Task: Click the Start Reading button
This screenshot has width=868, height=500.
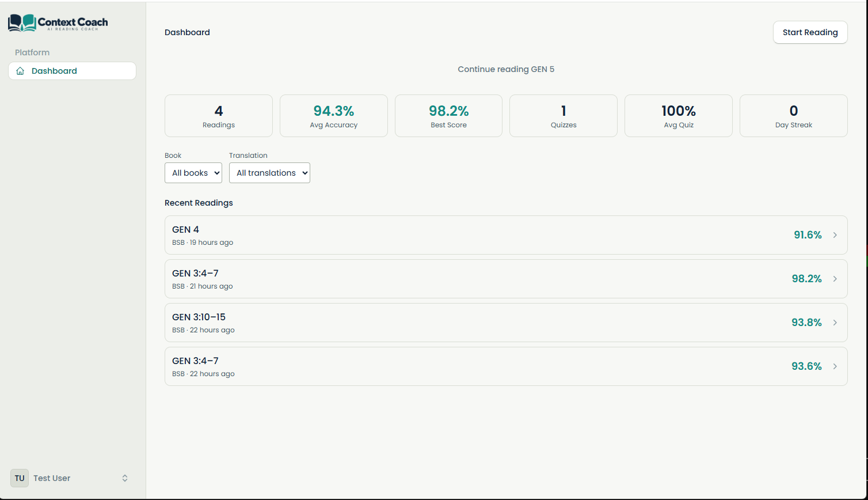Action: coord(810,32)
